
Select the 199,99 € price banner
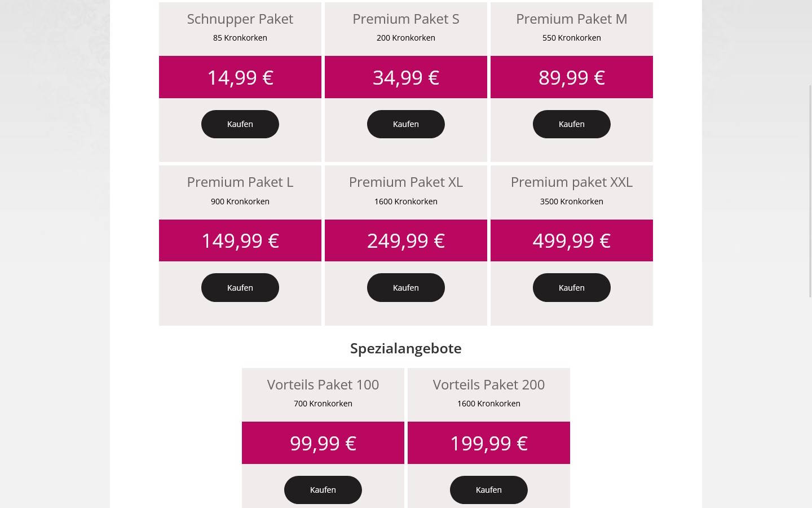point(488,443)
